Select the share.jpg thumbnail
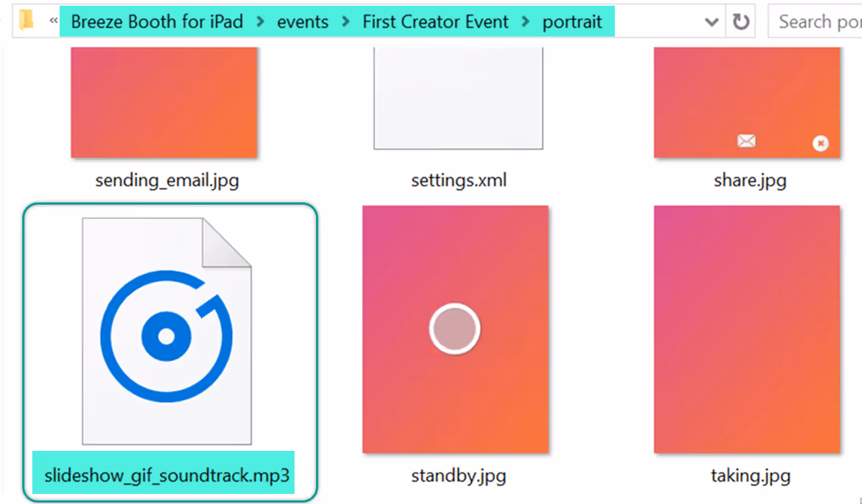Screen dimensions: 862x504 click(747, 103)
